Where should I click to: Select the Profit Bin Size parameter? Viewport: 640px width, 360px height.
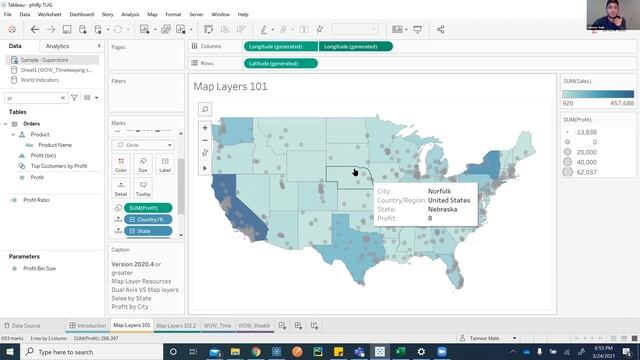(39, 269)
